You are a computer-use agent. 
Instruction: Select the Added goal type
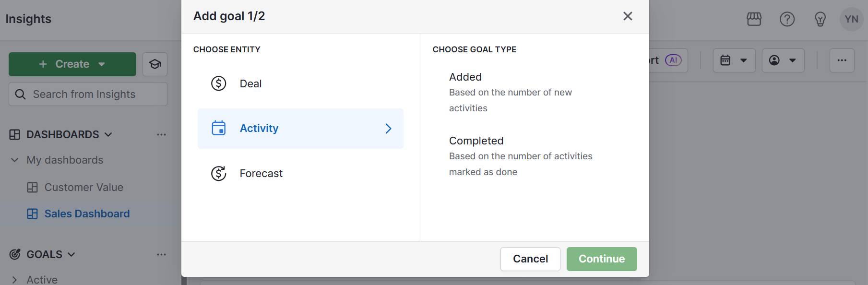(465, 77)
